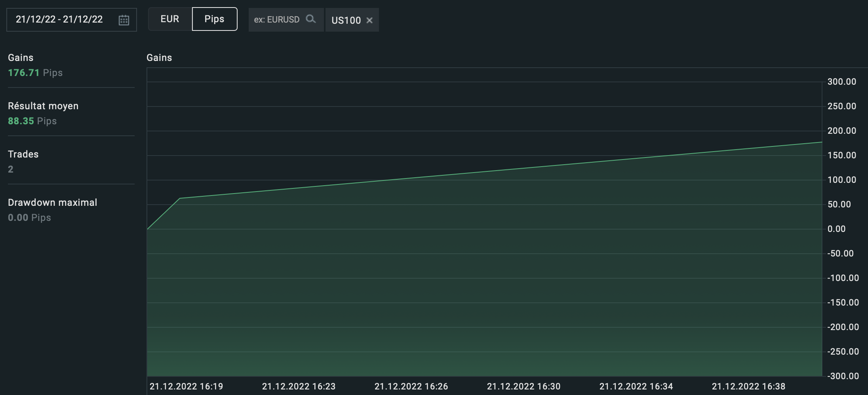Open the calendar date picker icon
The height and width of the screenshot is (395, 868).
point(124,20)
